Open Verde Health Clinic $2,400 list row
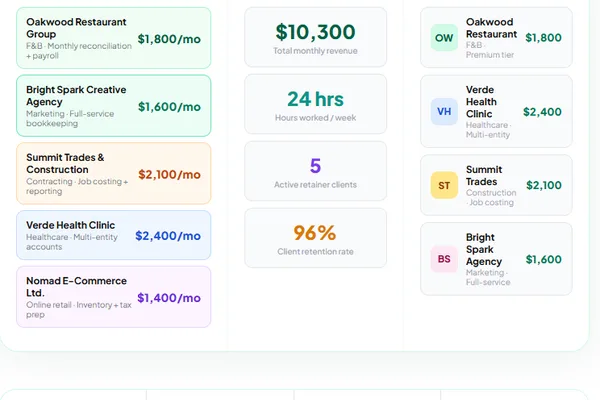 coord(496,111)
